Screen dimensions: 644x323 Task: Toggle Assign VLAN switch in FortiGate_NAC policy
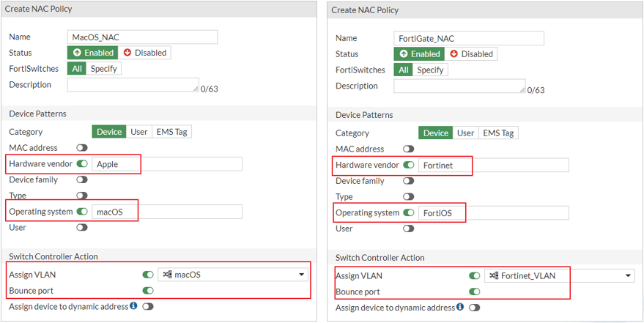[x=474, y=276]
